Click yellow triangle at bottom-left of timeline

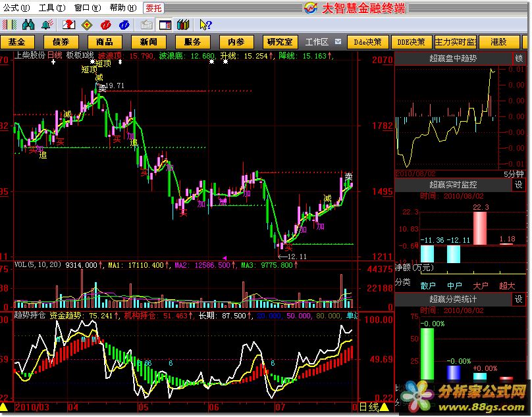(3, 408)
